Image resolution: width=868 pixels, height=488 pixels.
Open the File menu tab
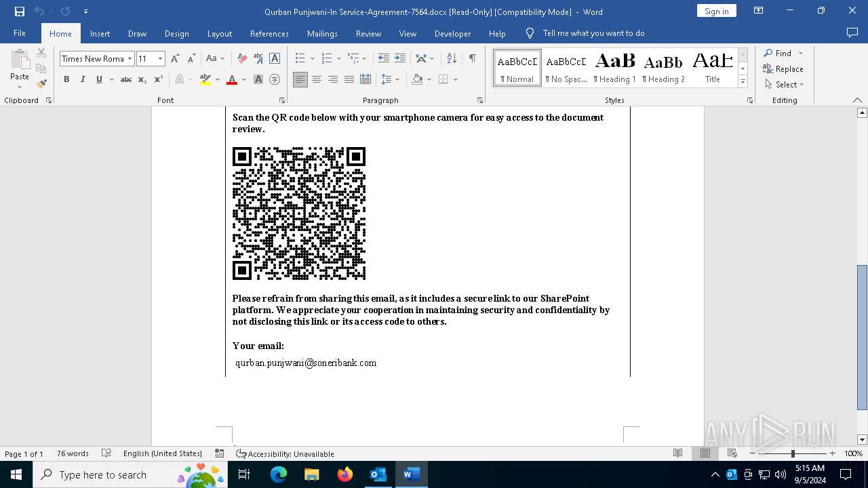(x=20, y=33)
